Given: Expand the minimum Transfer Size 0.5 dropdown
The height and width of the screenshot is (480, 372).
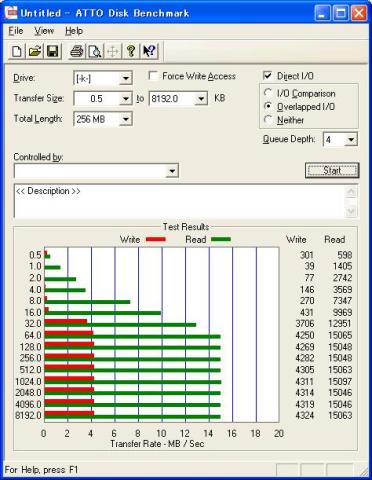Looking at the screenshot, I should point(126,99).
